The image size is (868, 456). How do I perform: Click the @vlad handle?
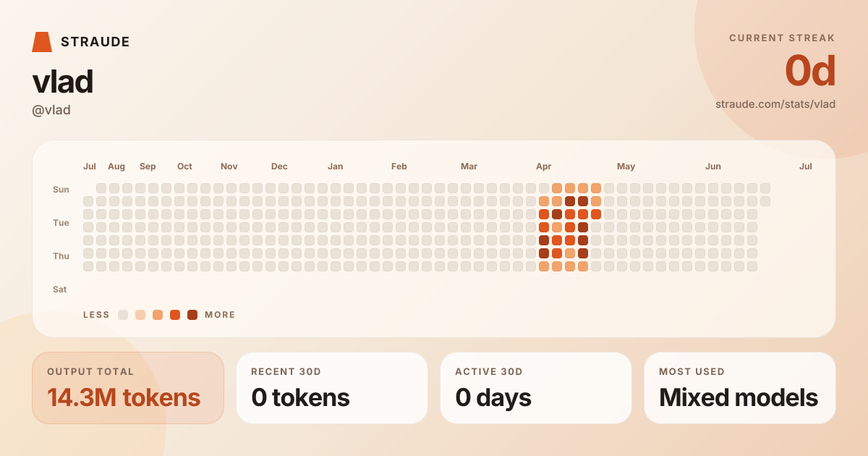click(x=51, y=110)
